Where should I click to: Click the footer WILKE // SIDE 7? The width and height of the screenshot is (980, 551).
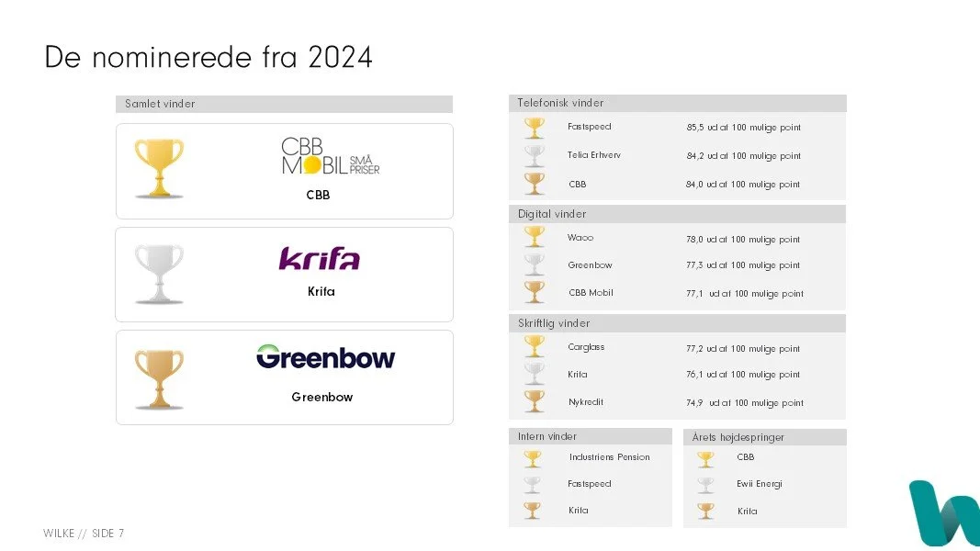click(x=84, y=533)
